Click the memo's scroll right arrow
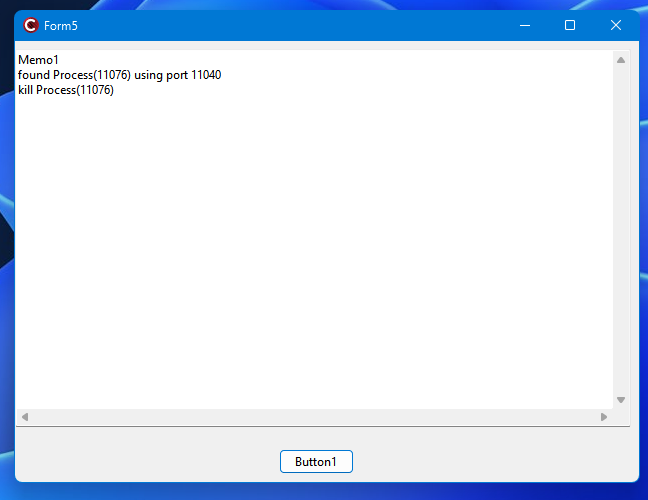Image resolution: width=648 pixels, height=500 pixels. [x=604, y=417]
